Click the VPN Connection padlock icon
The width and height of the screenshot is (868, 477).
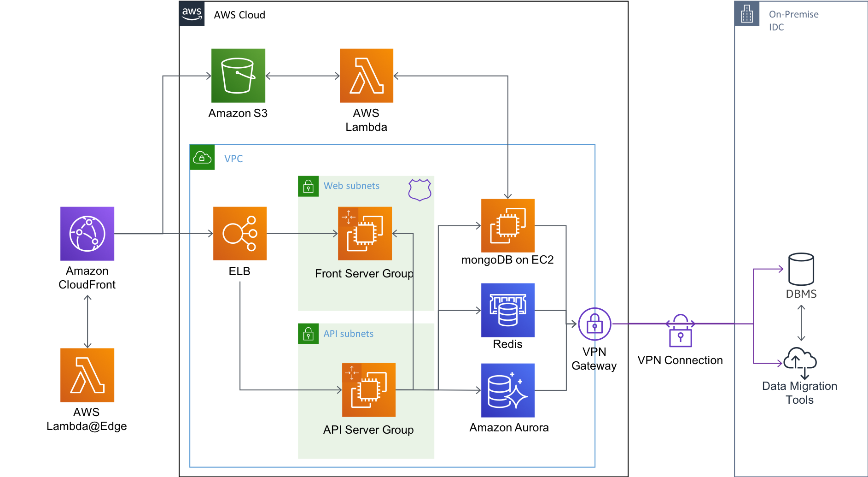(681, 330)
